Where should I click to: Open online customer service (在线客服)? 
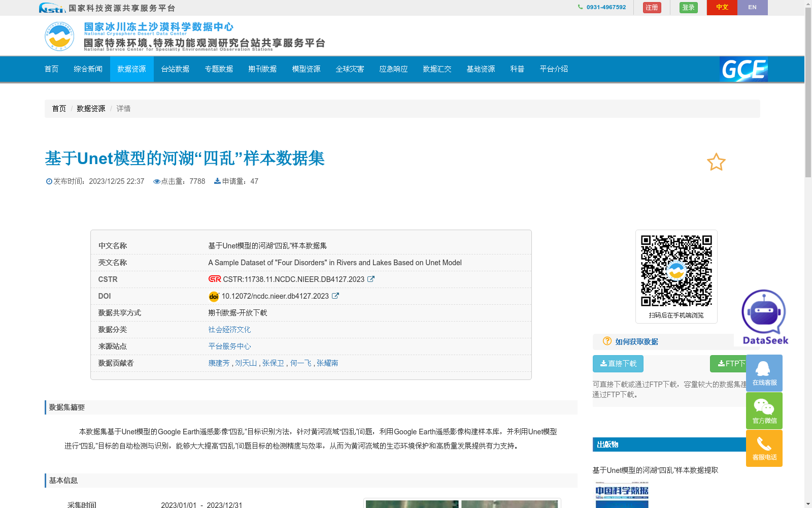tap(764, 373)
